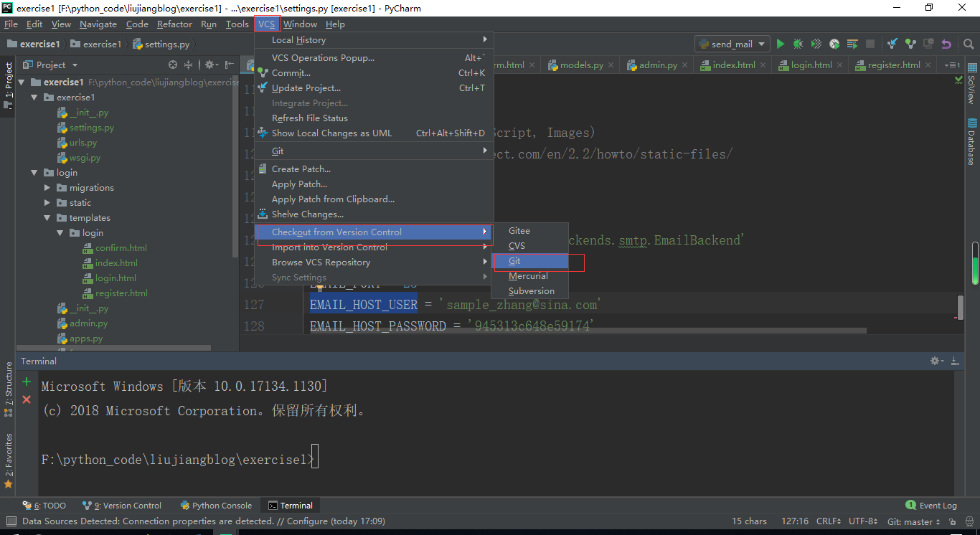Viewport: 980px width, 535px height.
Task: Open the Event Log
Action: coord(931,506)
